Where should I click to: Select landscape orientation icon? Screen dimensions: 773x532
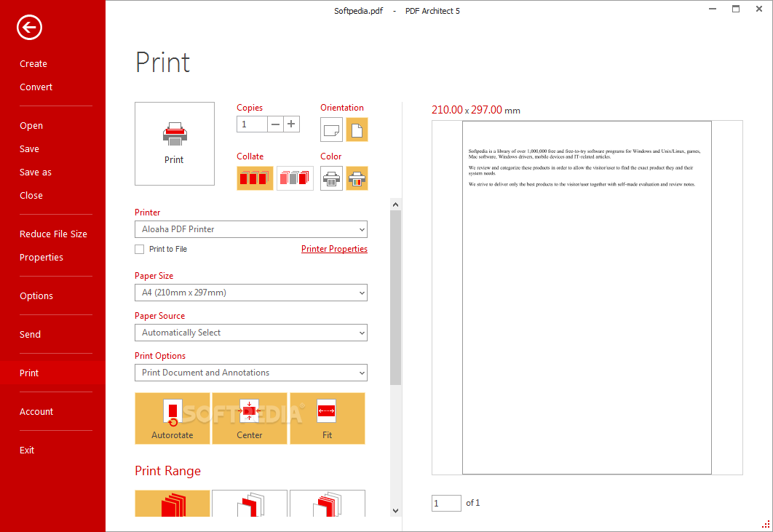click(x=331, y=130)
